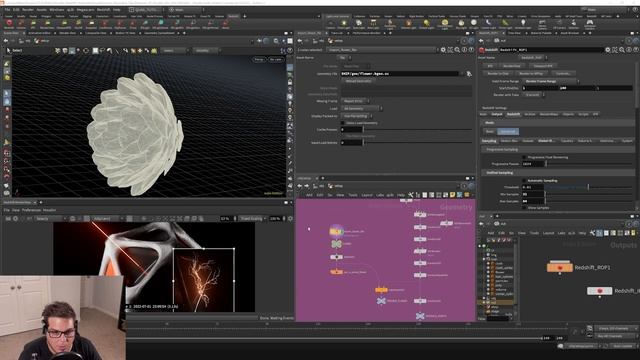Viewport: 640px width, 360px height.
Task: Click the Geometry File path field
Action: (400, 74)
